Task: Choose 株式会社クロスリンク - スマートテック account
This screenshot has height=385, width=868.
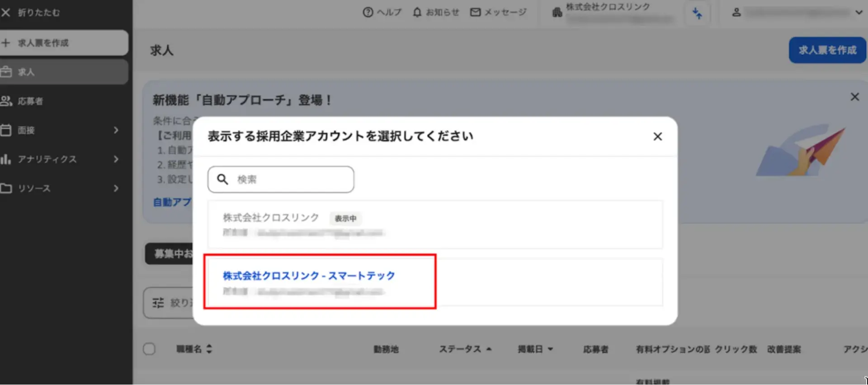Action: pos(309,276)
